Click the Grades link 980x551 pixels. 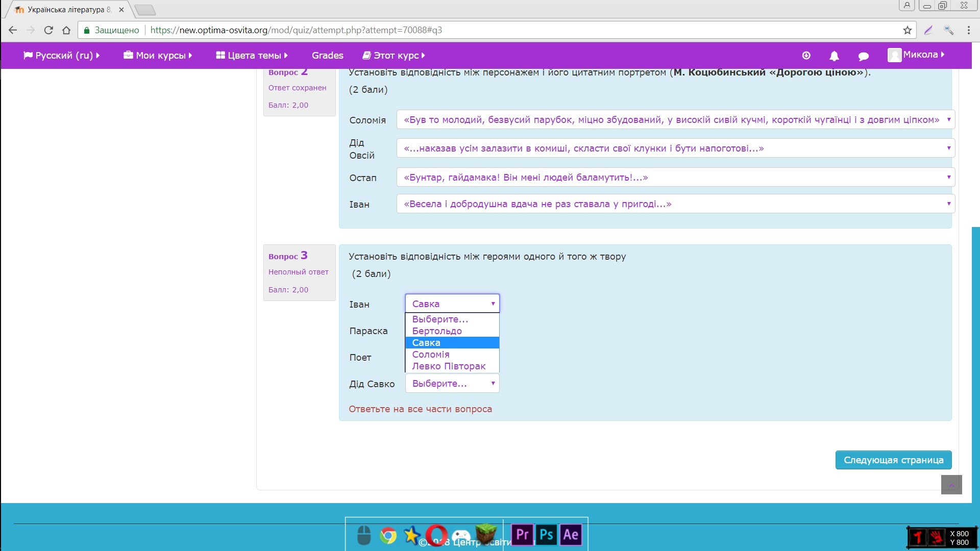pos(327,56)
